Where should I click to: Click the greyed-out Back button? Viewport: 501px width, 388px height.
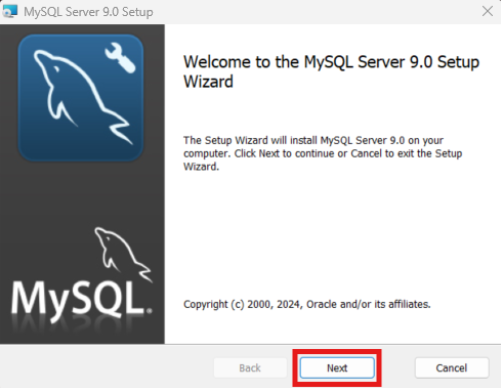pyautogui.click(x=250, y=368)
